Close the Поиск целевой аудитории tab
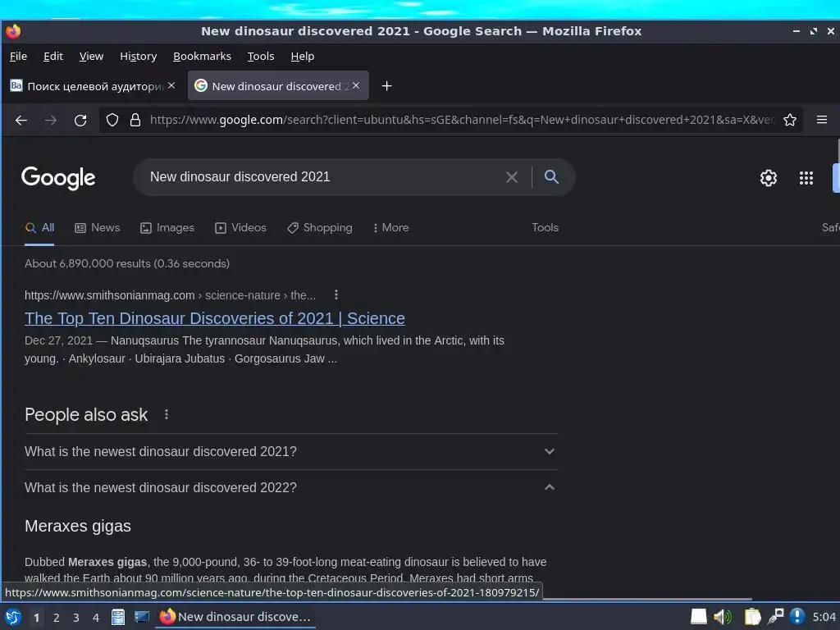The height and width of the screenshot is (630, 840). tap(171, 85)
